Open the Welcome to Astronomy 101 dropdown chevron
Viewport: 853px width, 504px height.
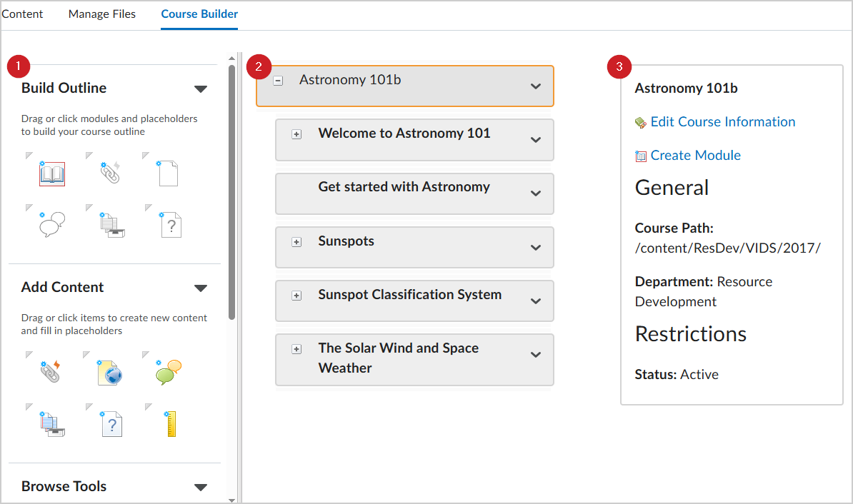click(536, 140)
